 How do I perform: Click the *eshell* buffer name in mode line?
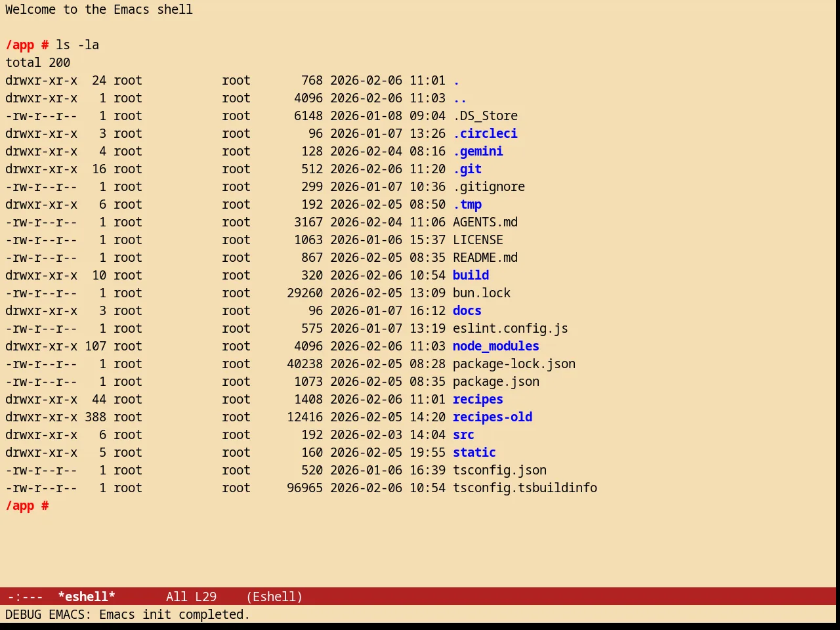(x=87, y=597)
